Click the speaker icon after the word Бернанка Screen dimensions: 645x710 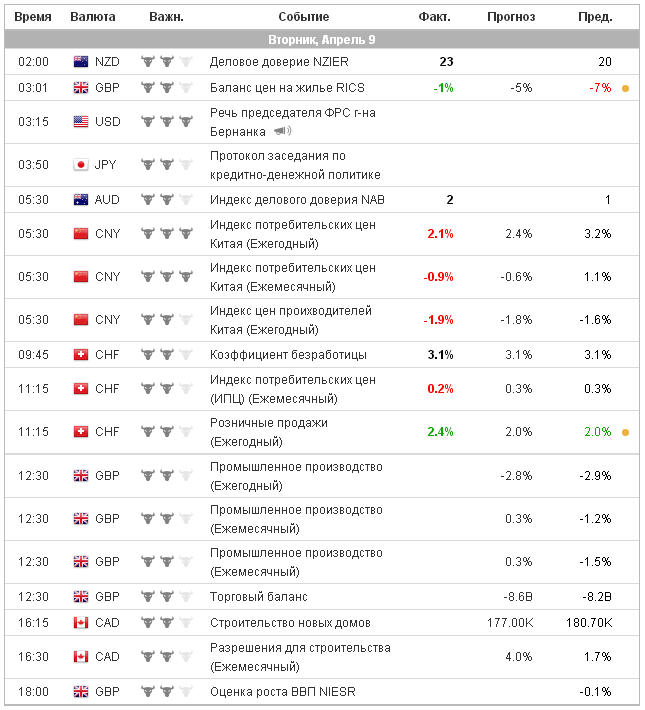282,131
